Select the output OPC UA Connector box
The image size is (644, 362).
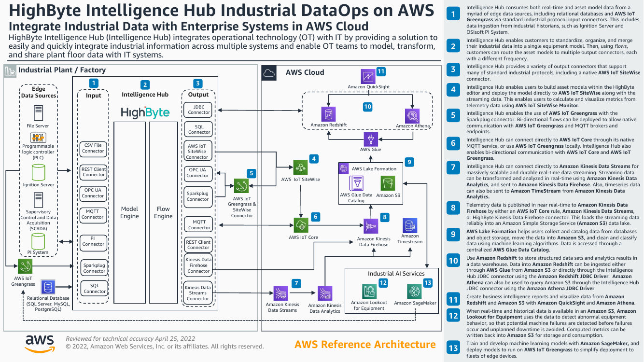click(197, 173)
